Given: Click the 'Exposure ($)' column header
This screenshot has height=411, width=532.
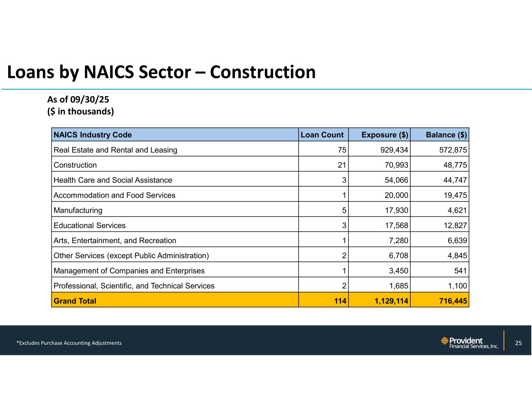Looking at the screenshot, I should click(x=384, y=135).
